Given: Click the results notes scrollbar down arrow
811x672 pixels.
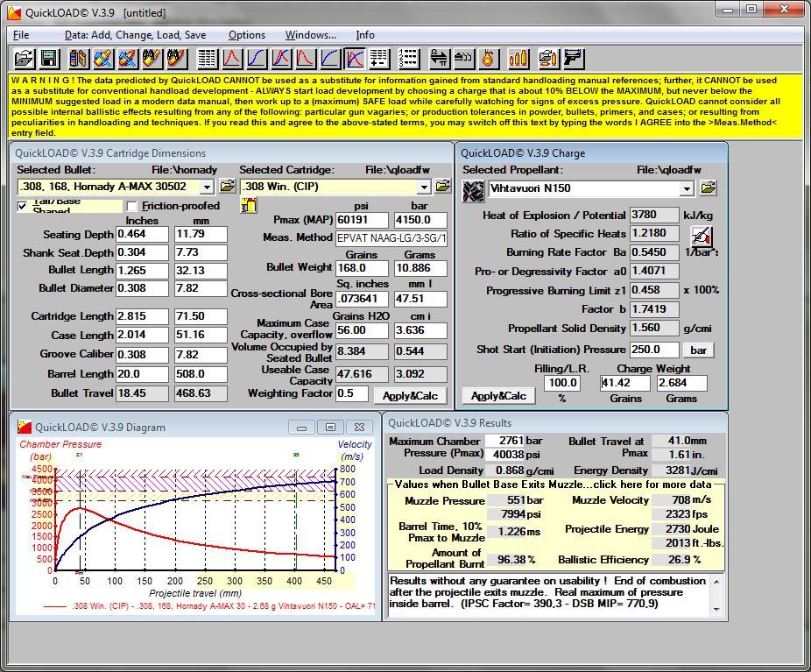Looking at the screenshot, I should (716, 610).
